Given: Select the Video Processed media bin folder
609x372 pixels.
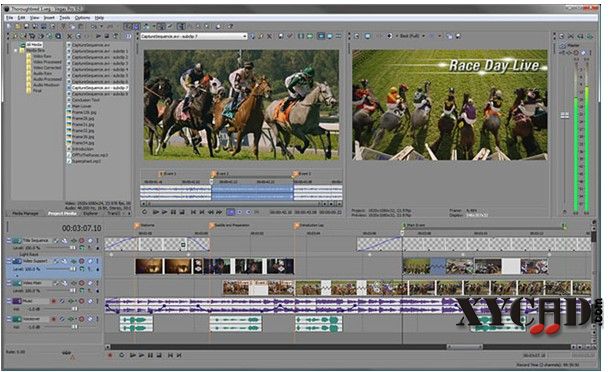Looking at the screenshot, I should 47,62.
